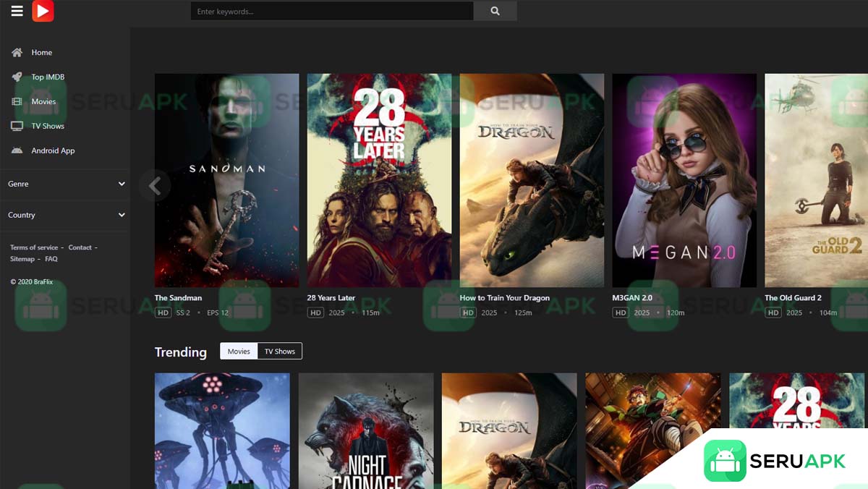Open the Night Carnage trending poster
868x489 pixels.
tap(366, 430)
